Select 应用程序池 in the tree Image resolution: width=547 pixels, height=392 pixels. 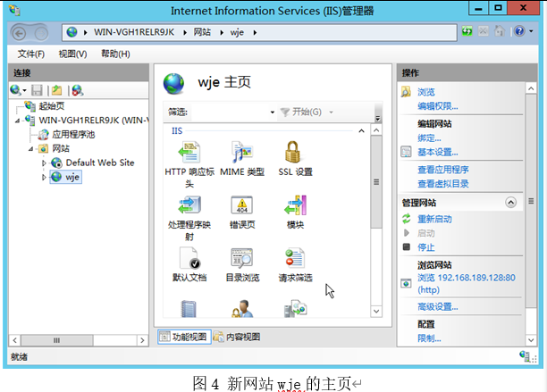[x=73, y=135]
